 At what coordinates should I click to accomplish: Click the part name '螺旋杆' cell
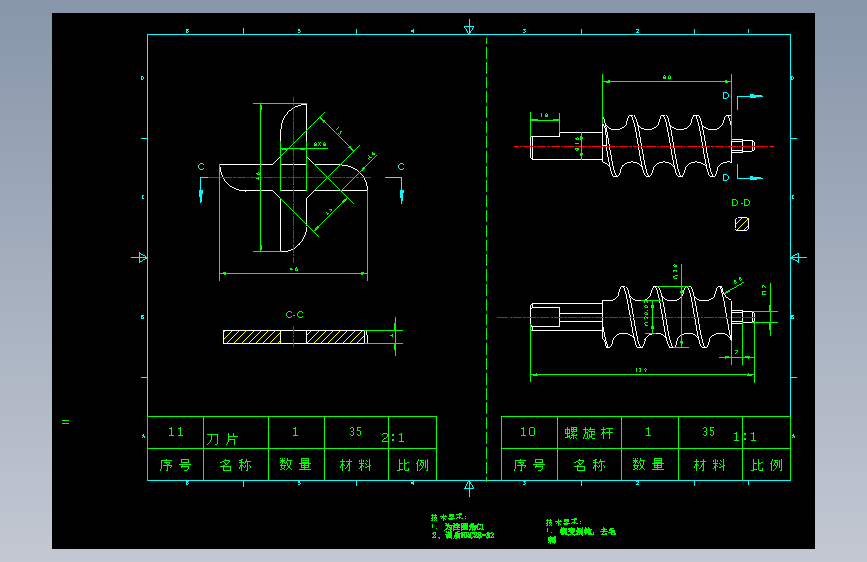pyautogui.click(x=589, y=433)
